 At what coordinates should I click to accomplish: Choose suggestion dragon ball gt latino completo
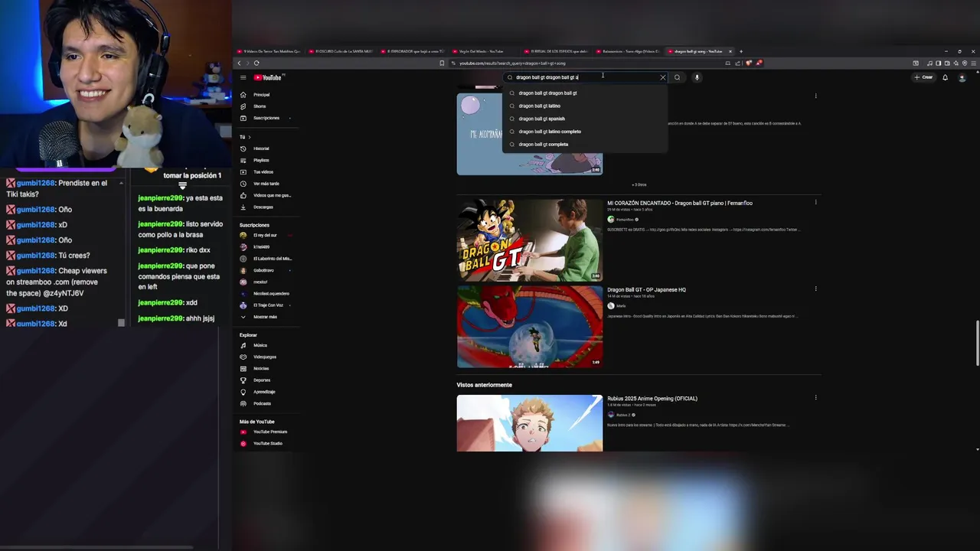click(585, 132)
